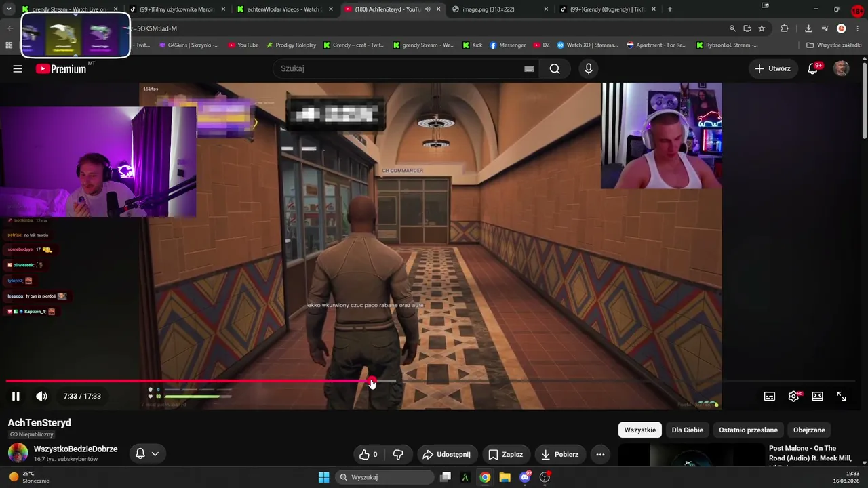The width and height of the screenshot is (868, 488).
Task: Like the video
Action: pyautogui.click(x=368, y=454)
